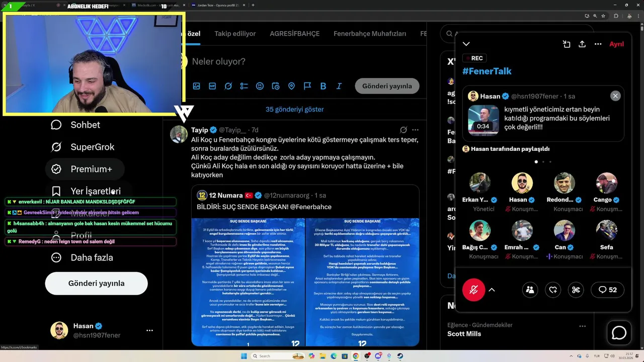Open SuperGrok in the sidebar

83,147
